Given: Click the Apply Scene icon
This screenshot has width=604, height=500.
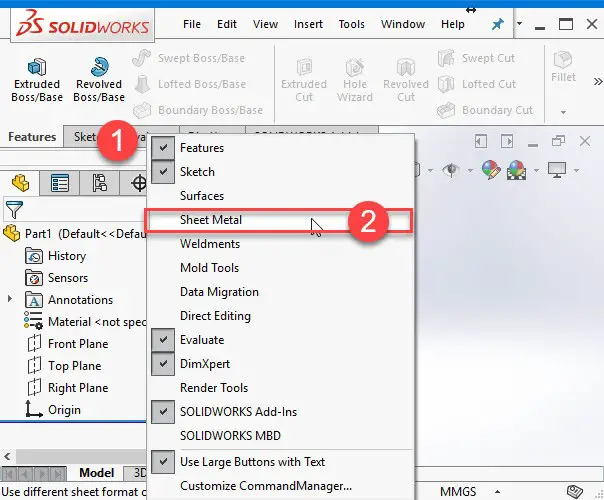Looking at the screenshot, I should coord(517,170).
